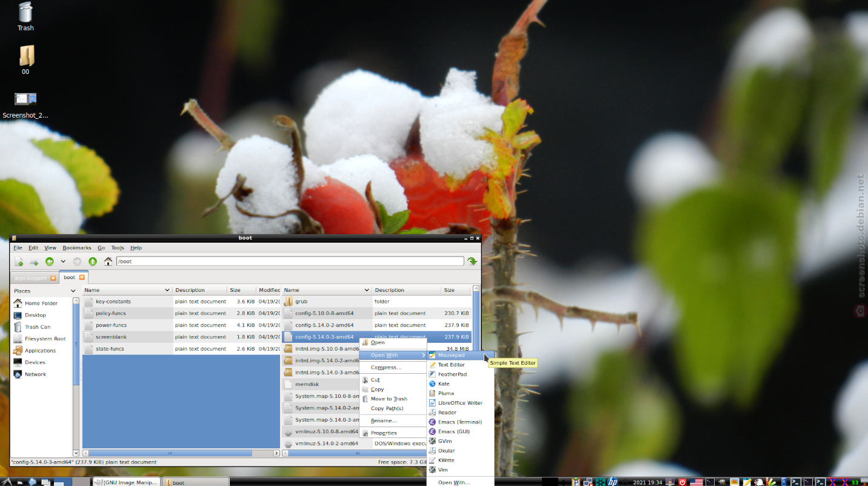Click the New Tab toolbar icon
Image resolution: width=868 pixels, height=486 pixels.
click(x=19, y=262)
